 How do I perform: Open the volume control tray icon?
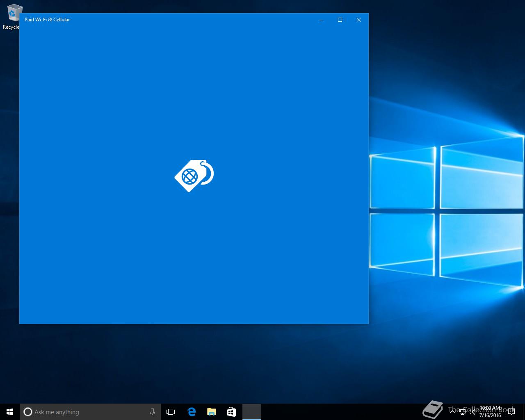click(x=472, y=412)
